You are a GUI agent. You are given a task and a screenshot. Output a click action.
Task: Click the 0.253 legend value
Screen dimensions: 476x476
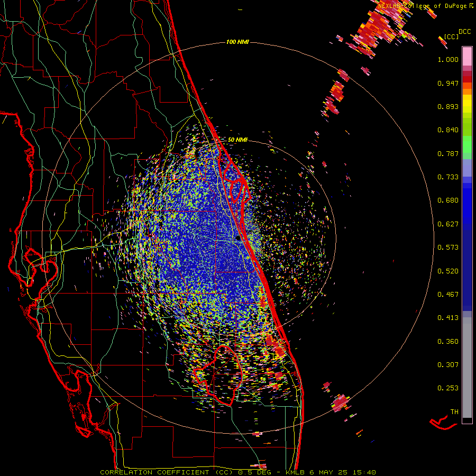coord(448,388)
